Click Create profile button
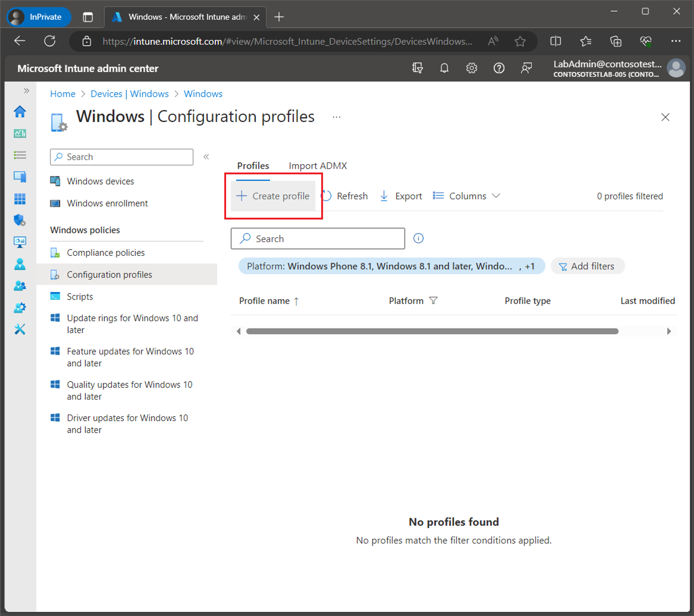 coord(273,196)
